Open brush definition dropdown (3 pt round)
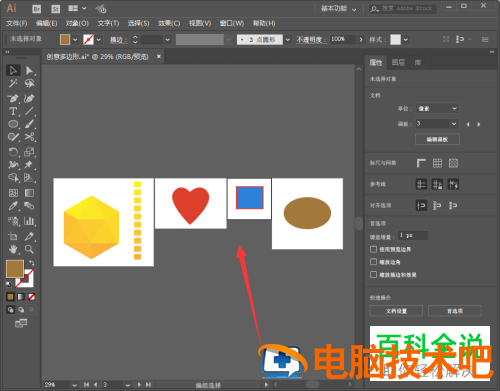This screenshot has width=500, height=391. [288, 40]
